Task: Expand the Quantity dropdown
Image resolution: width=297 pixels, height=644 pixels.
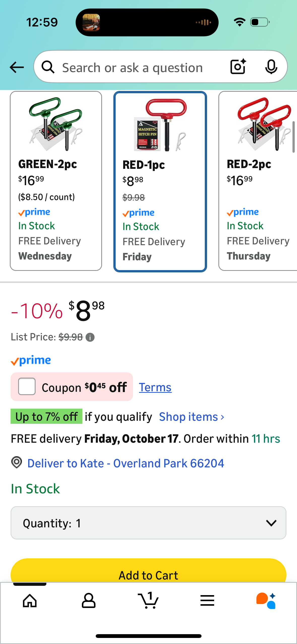Action: click(148, 523)
